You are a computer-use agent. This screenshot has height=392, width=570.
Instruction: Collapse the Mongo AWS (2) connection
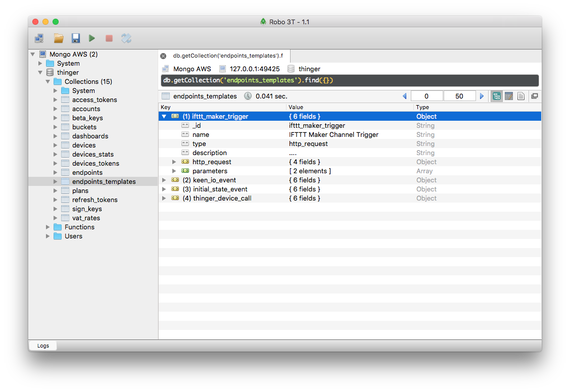click(33, 54)
